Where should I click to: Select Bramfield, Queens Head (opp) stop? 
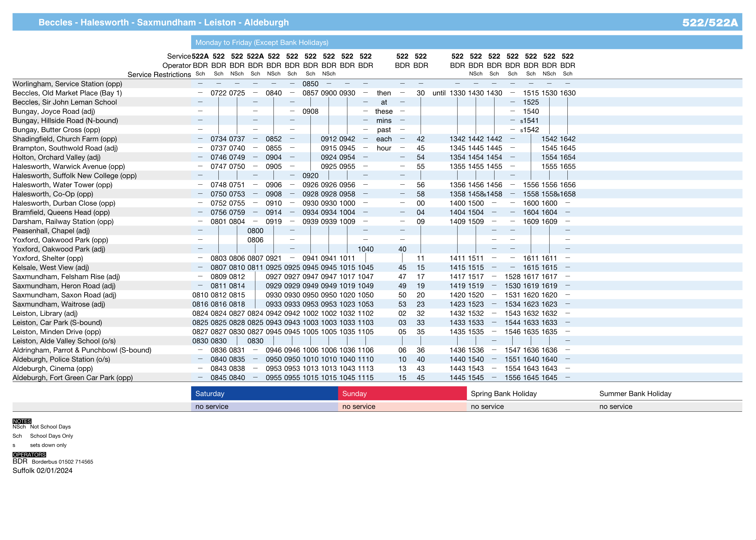coord(61,213)
